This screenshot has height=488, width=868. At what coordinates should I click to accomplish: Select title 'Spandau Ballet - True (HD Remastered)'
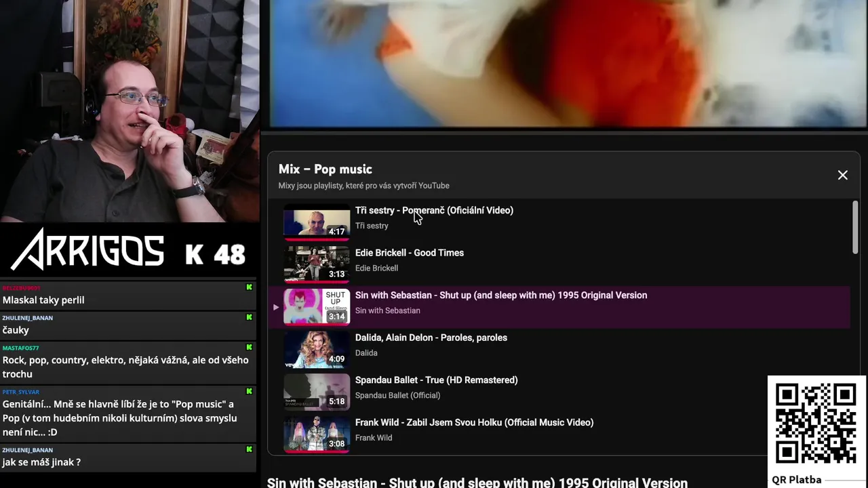pyautogui.click(x=436, y=380)
